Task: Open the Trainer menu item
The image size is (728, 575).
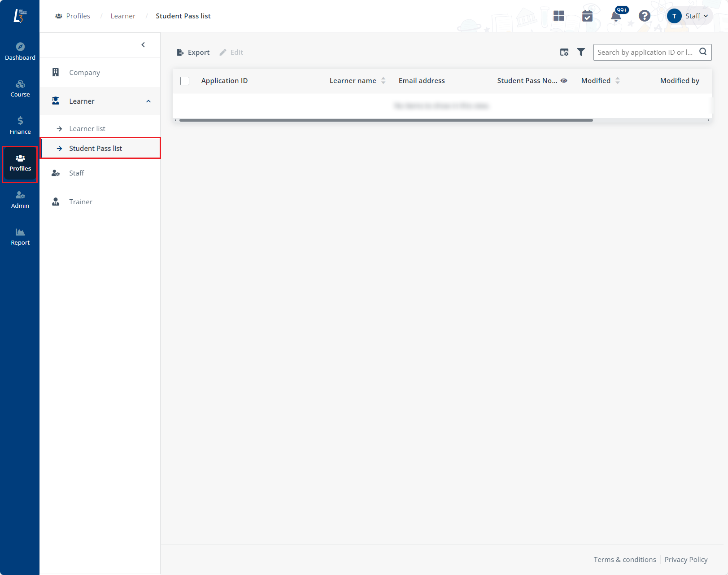Action: coord(81,202)
